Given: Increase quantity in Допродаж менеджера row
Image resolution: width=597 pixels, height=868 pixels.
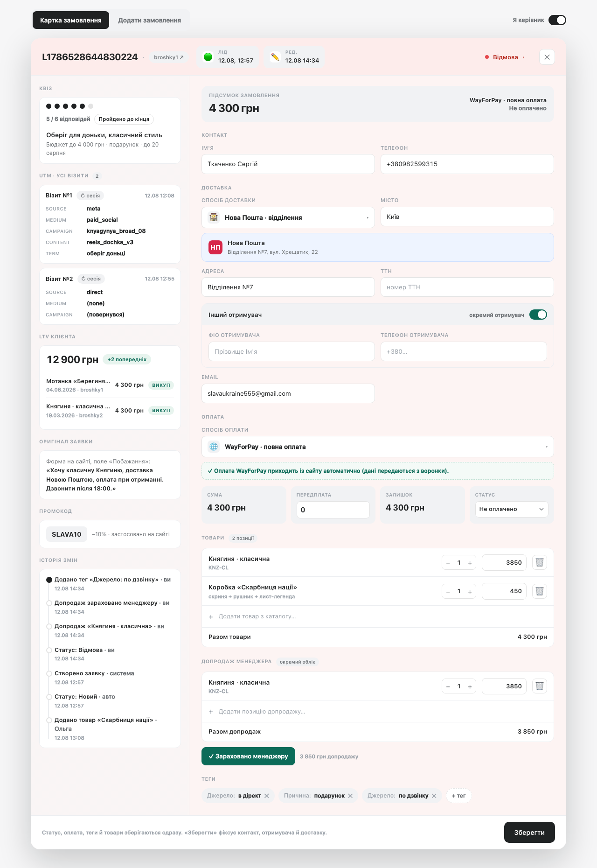Looking at the screenshot, I should click(470, 686).
